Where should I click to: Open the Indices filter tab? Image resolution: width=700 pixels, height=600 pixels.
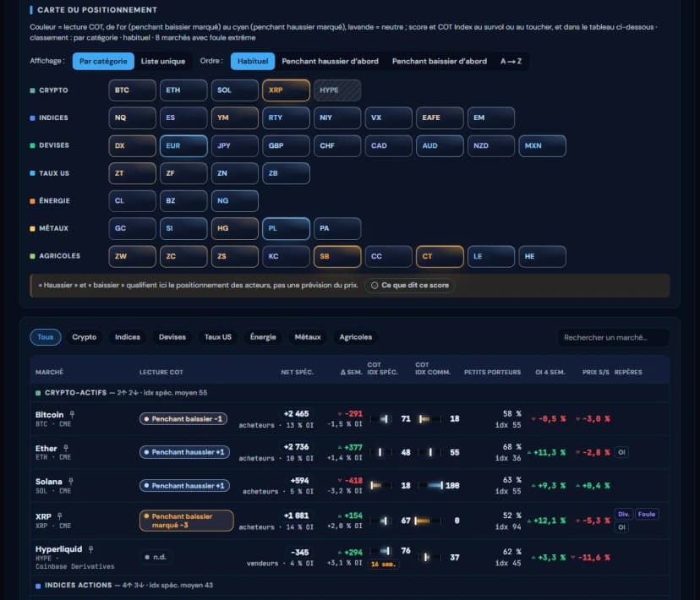(127, 337)
